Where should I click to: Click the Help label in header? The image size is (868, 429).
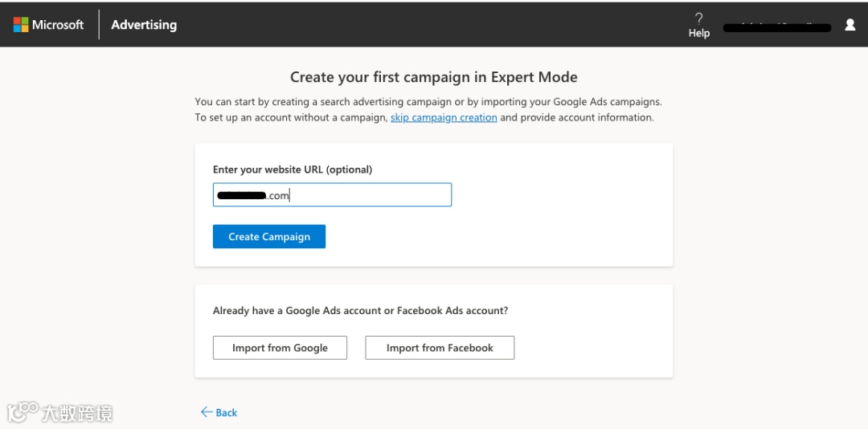tap(698, 34)
